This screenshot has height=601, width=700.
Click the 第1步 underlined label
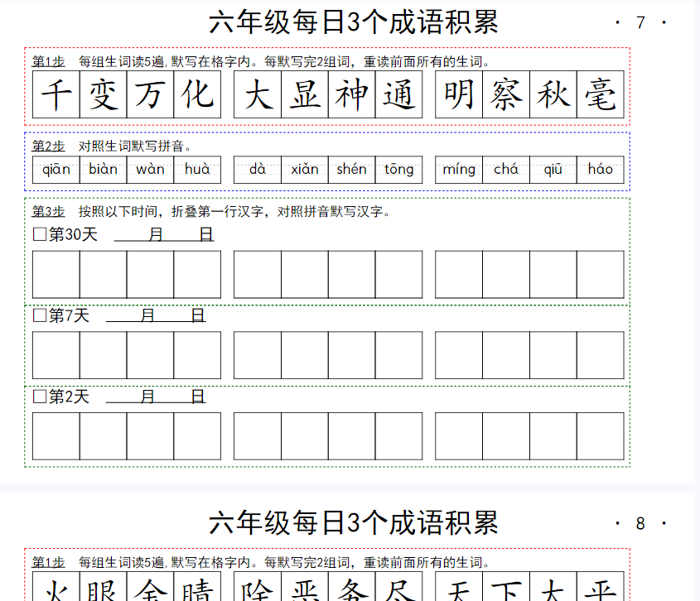point(48,61)
